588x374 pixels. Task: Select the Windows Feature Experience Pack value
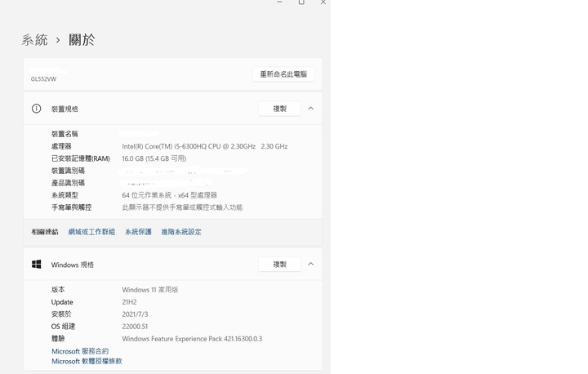[x=192, y=339]
